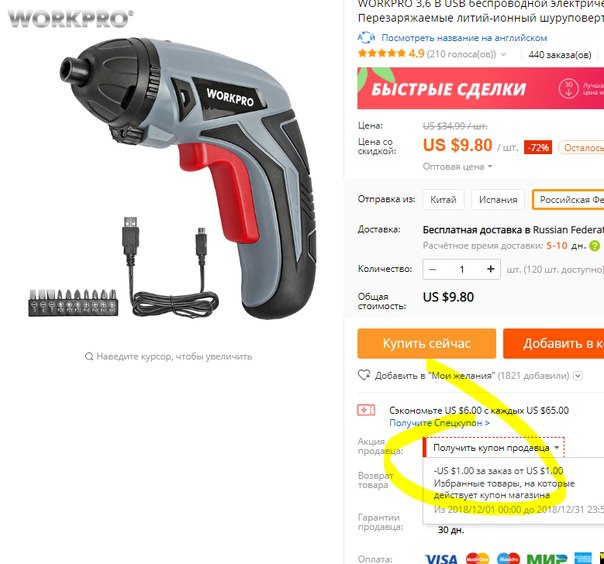
Task: Click the translate icon beside English title link
Action: (366, 38)
